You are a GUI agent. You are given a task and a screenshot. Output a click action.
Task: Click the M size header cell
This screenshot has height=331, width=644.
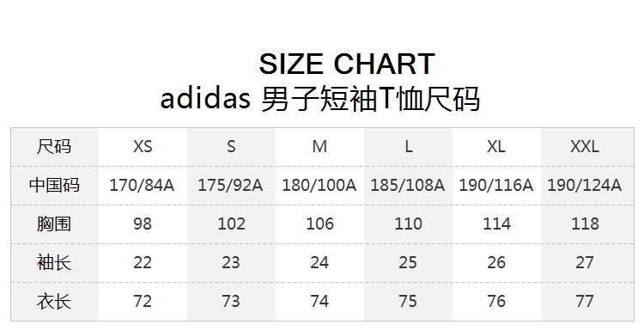click(x=319, y=146)
